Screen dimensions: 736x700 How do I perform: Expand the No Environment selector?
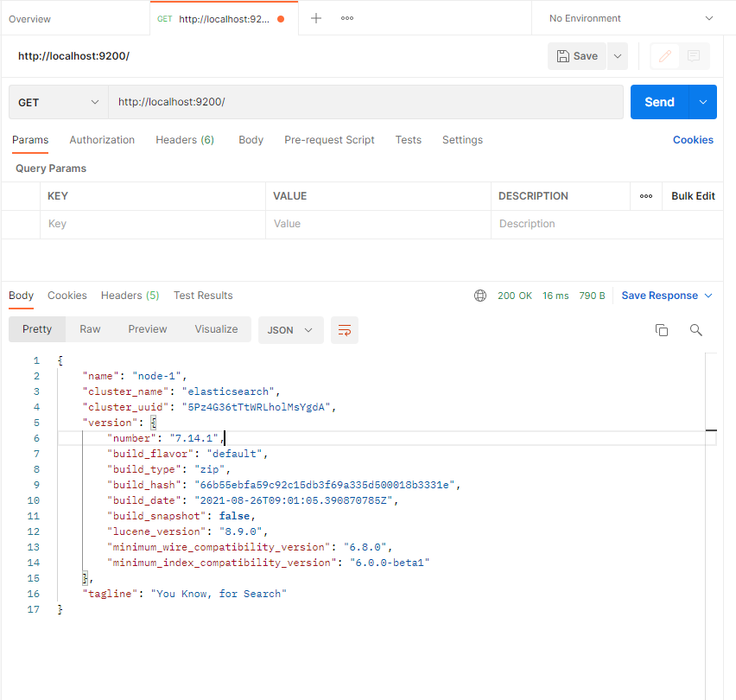pos(631,18)
